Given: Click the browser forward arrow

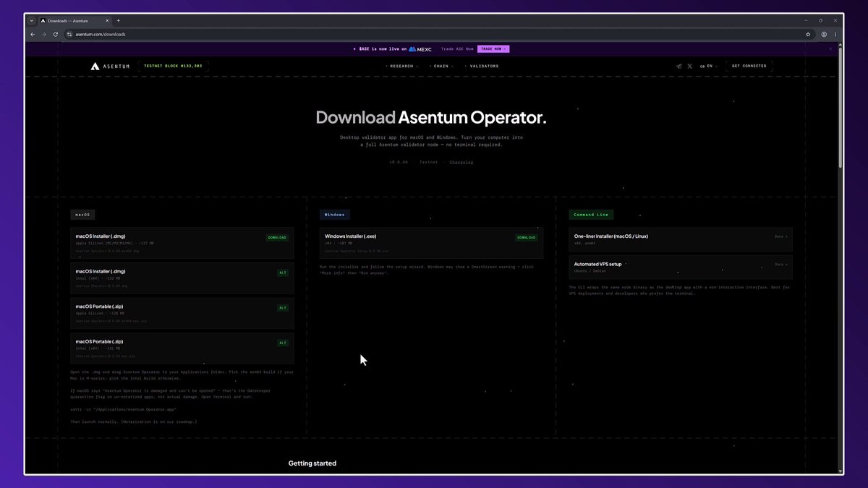Looking at the screenshot, I should [x=44, y=34].
